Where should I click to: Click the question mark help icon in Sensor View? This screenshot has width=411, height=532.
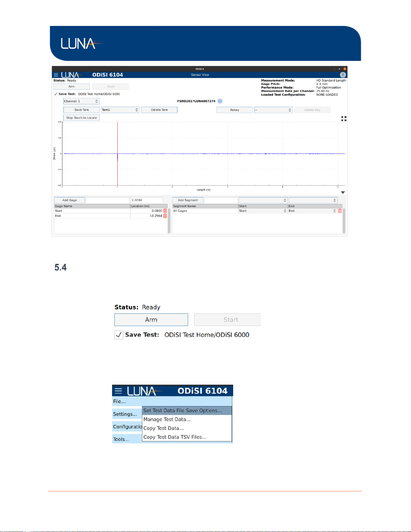(x=343, y=75)
